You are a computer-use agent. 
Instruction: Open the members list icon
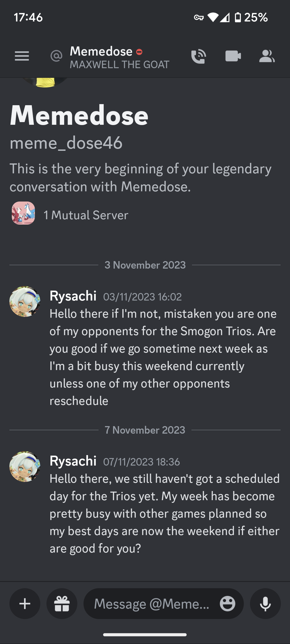pyautogui.click(x=267, y=56)
